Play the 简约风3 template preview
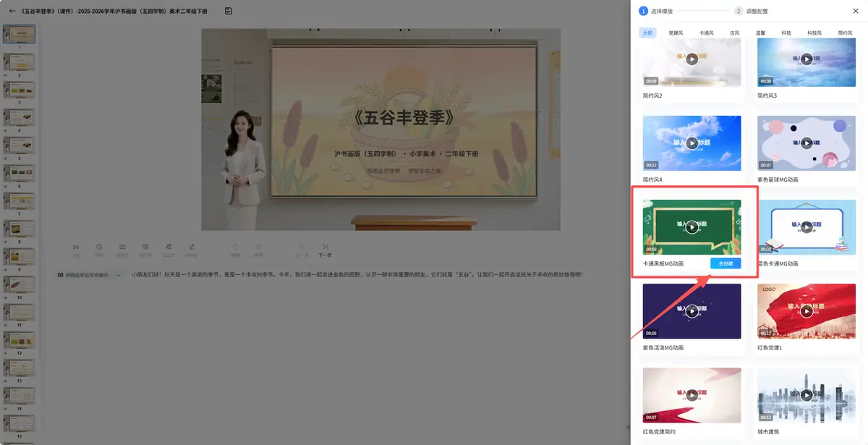868x445 pixels. 807,59
